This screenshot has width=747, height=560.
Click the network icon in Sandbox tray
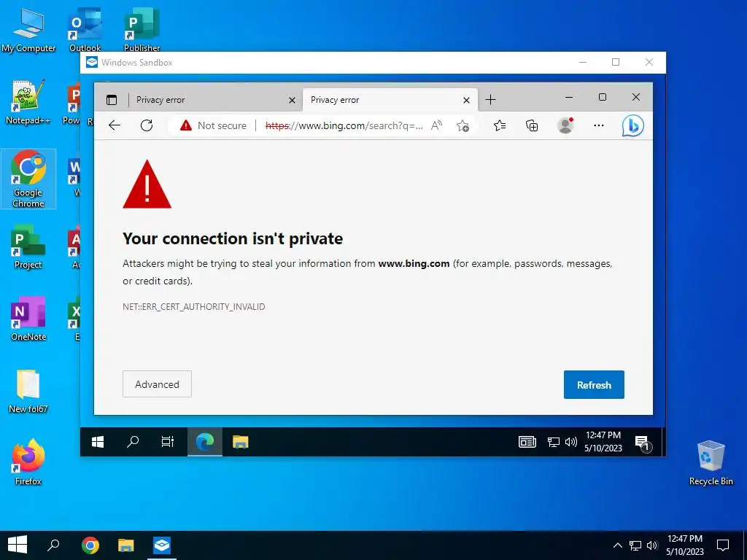coord(553,443)
